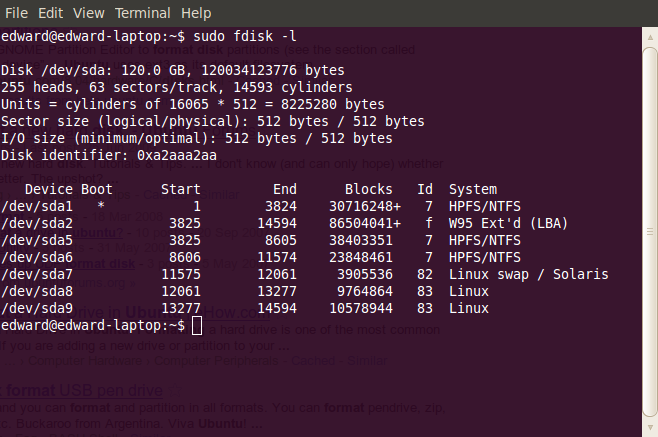Click the blocks value 3905536
The width and height of the screenshot is (658, 437).
coord(365,275)
